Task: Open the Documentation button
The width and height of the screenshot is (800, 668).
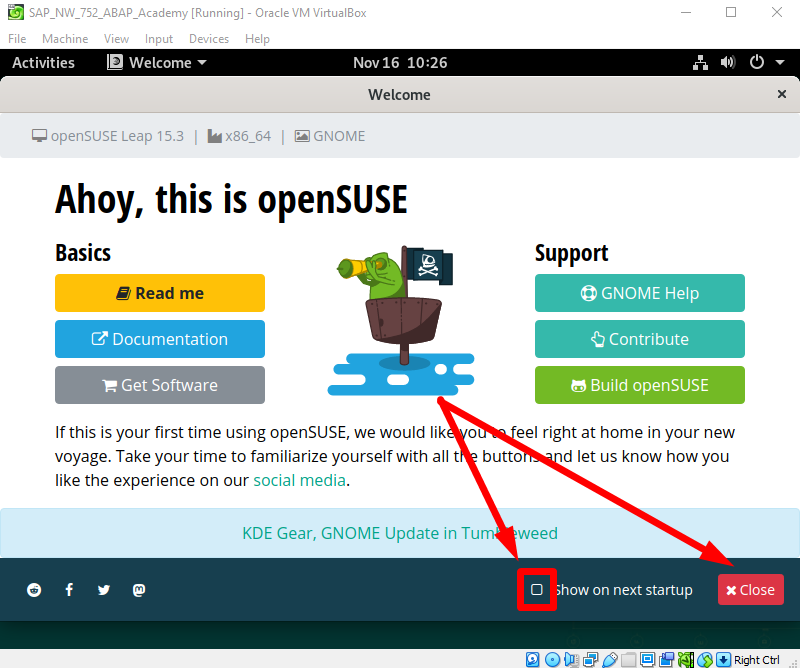Action: pyautogui.click(x=160, y=339)
